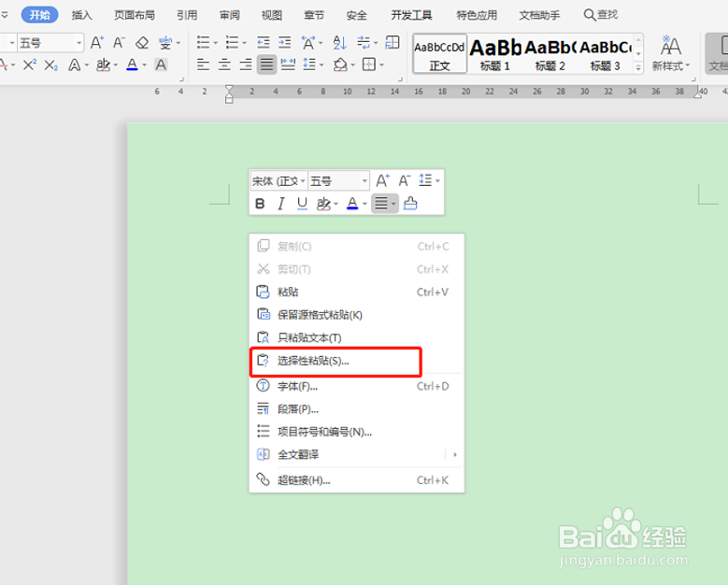Open the mini toolbar font name 宋体 dropdown
Screen dimensions: 728x585
click(303, 181)
